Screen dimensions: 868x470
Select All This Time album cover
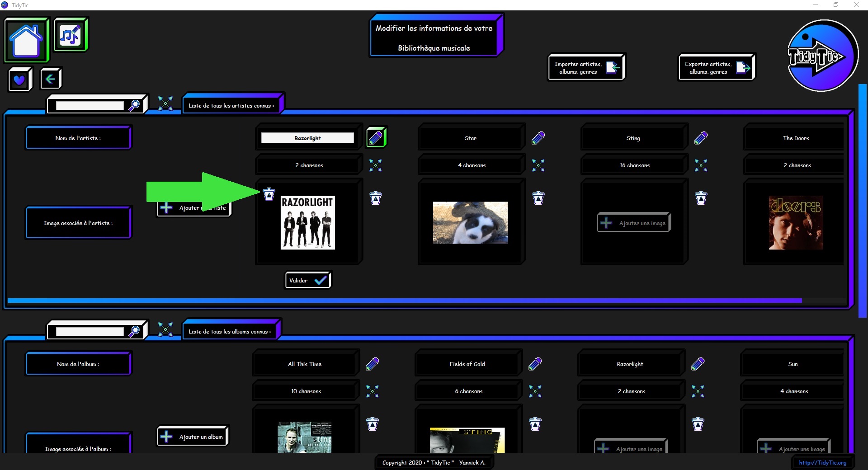pos(305,437)
